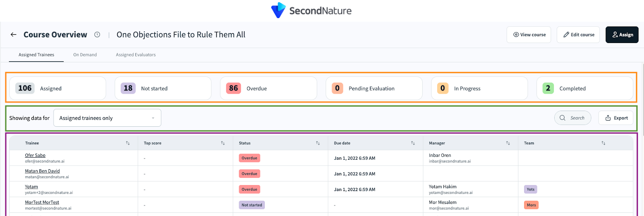Open Matan Ben David trainee link
The height and width of the screenshot is (216, 644).
tap(42, 171)
